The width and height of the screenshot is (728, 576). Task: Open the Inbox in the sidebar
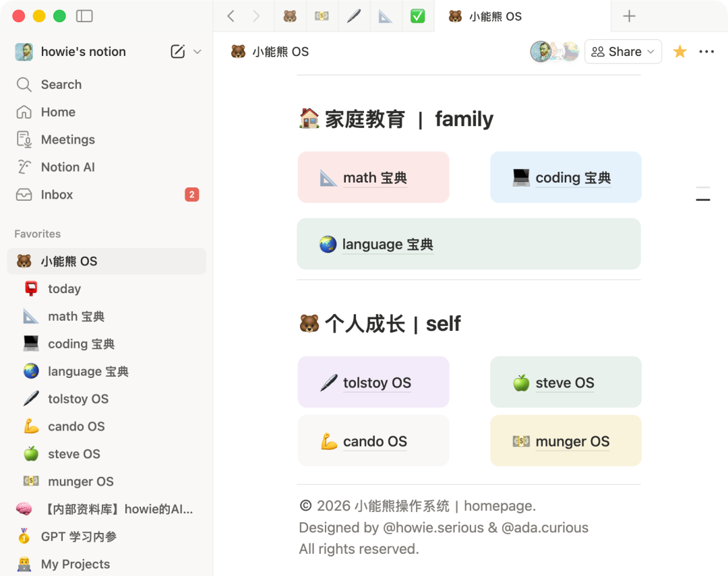point(107,195)
